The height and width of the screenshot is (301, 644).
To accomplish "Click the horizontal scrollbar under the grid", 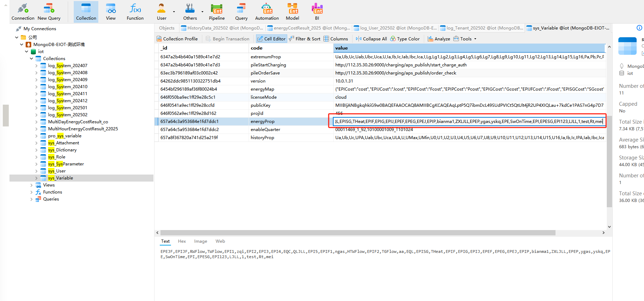I will point(357,233).
